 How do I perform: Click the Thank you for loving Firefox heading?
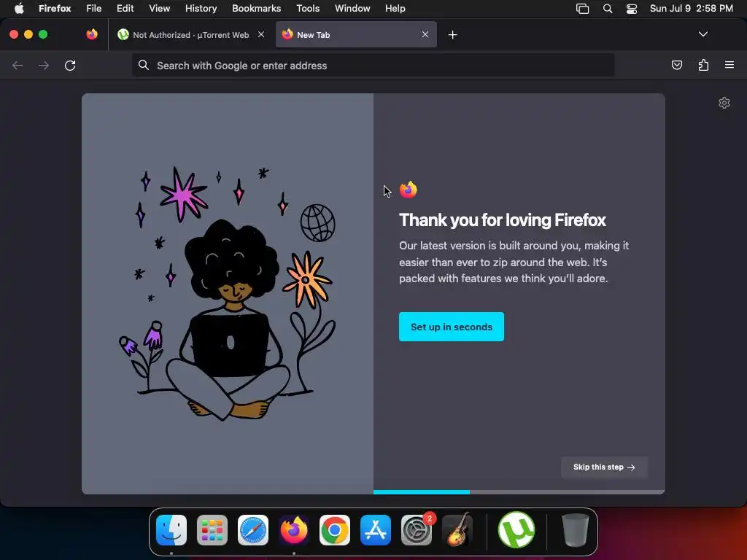[502, 220]
